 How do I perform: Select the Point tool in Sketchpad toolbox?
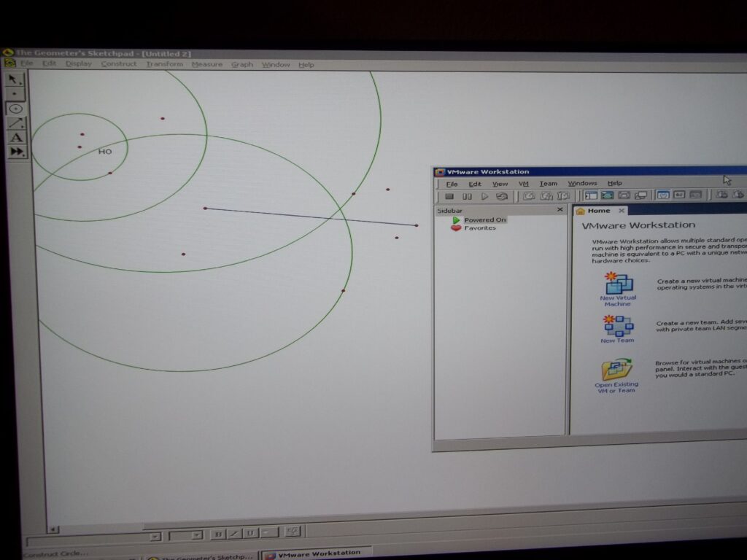(x=15, y=94)
